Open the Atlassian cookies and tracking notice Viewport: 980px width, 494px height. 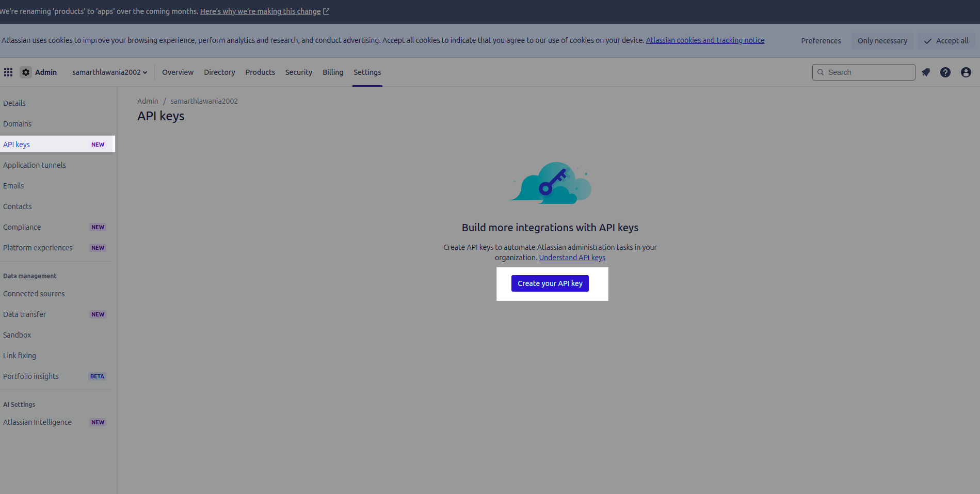click(x=705, y=40)
